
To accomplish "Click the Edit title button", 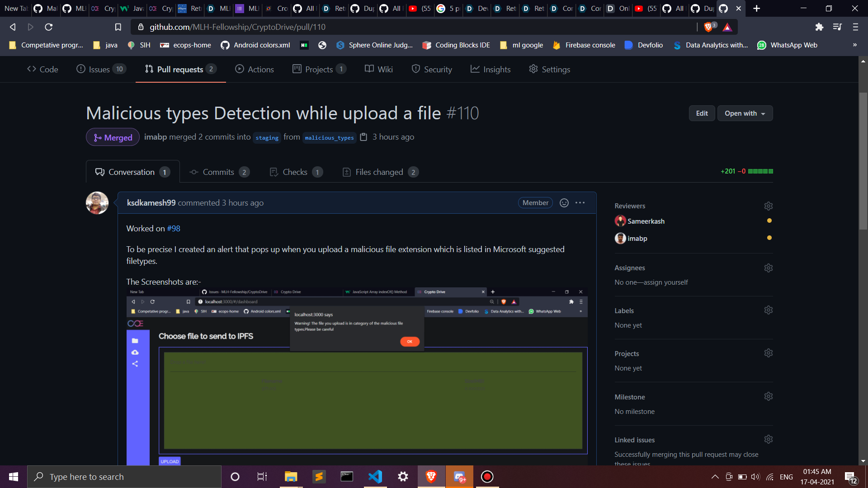I will pos(702,113).
